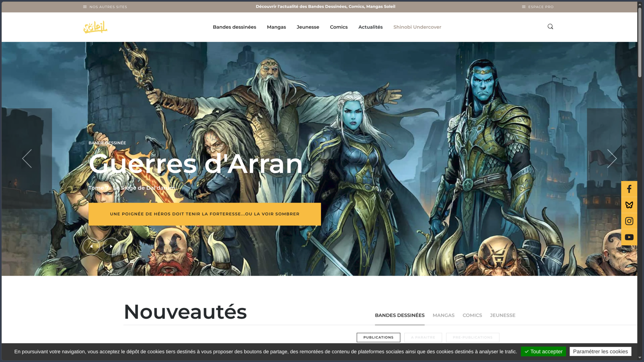Open the Jeunesse menu
Screen dimensions: 644x362
308,27
